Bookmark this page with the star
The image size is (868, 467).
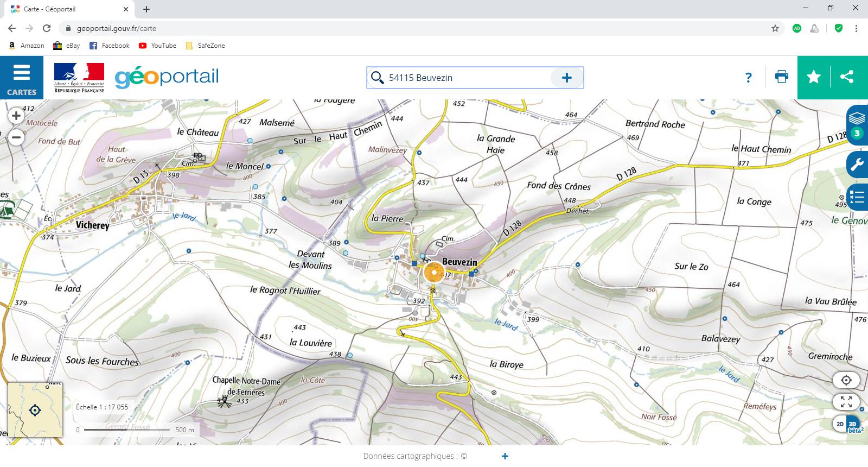(775, 28)
